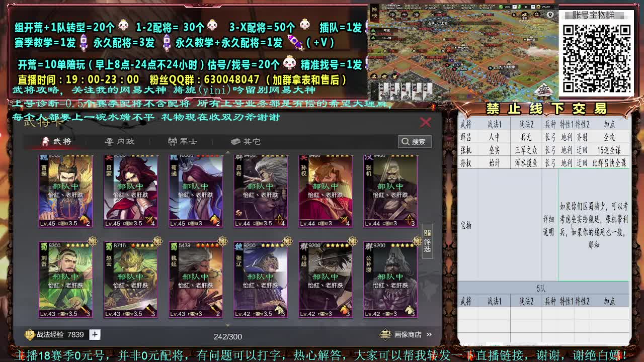Close the general list panel
Viewport: 644px width, 362px height.
pyautogui.click(x=426, y=122)
